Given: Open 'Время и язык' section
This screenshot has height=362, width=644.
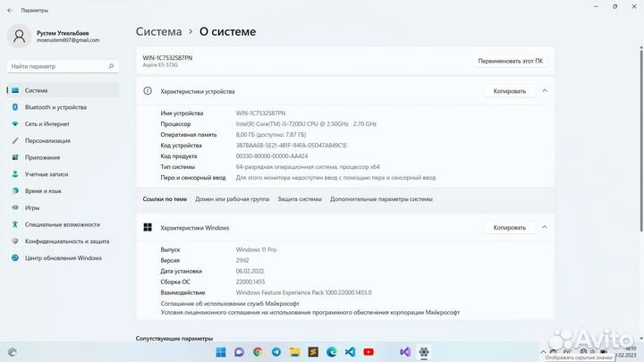Looking at the screenshot, I should tap(63, 191).
